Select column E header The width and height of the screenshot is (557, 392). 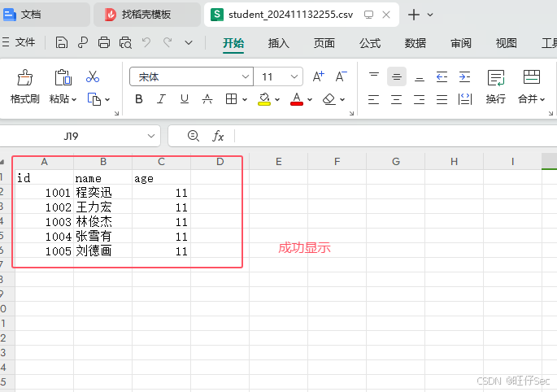pos(278,162)
